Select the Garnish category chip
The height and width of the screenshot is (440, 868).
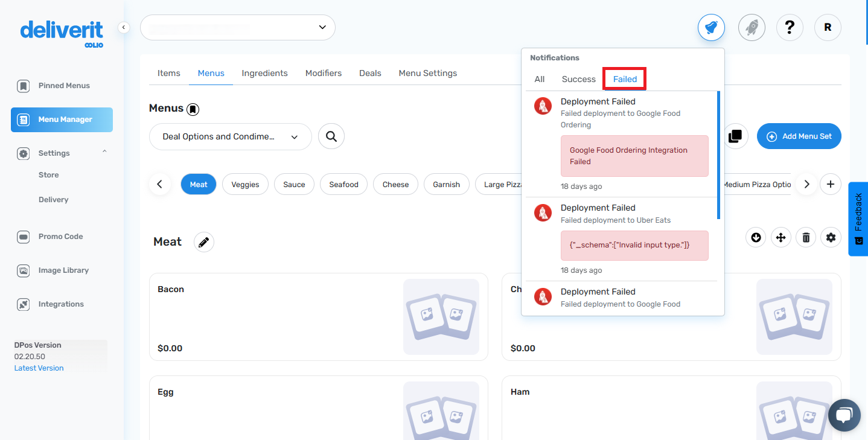click(447, 185)
